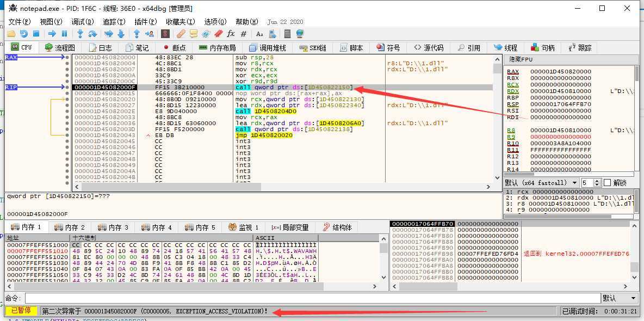Click the Open file toolbar icon
Screen dimensions: 644x321
click(x=11, y=34)
